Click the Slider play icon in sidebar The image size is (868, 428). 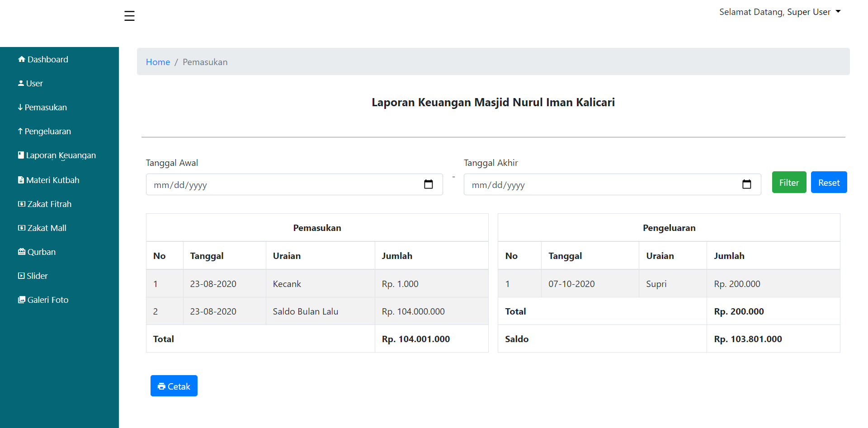coord(21,276)
